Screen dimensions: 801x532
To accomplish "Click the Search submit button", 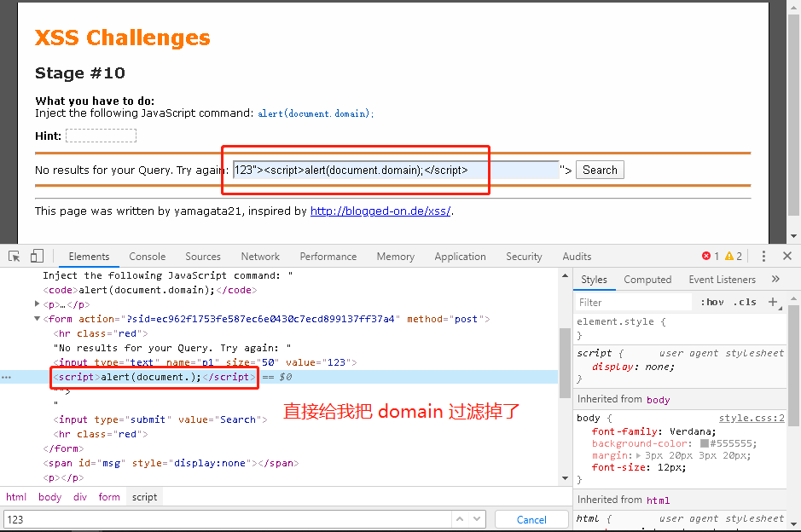I will (600, 170).
